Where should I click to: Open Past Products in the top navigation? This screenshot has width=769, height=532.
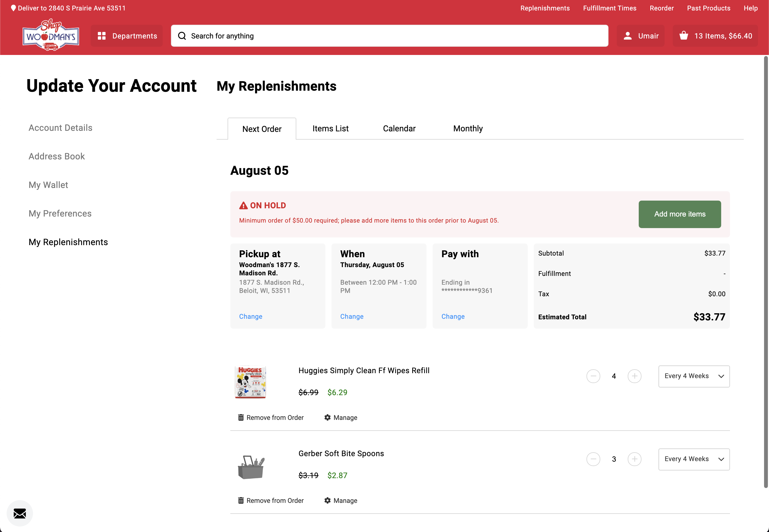point(709,8)
